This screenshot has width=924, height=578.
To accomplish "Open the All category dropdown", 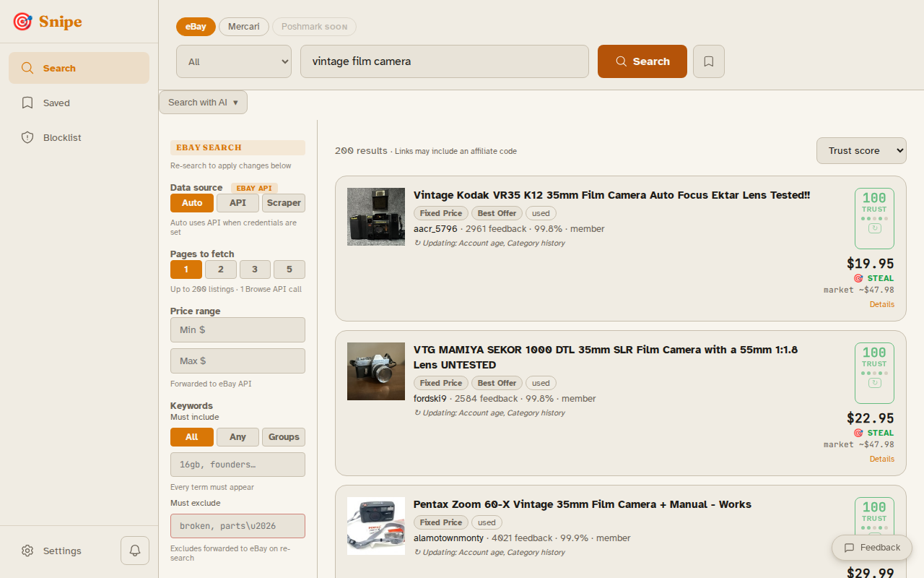I will pyautogui.click(x=234, y=61).
